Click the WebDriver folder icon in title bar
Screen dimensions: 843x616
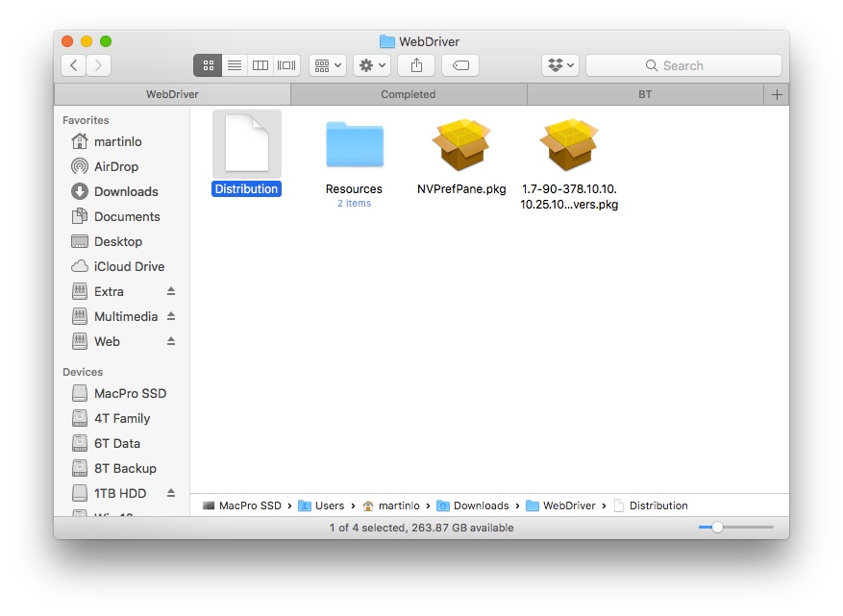point(387,41)
